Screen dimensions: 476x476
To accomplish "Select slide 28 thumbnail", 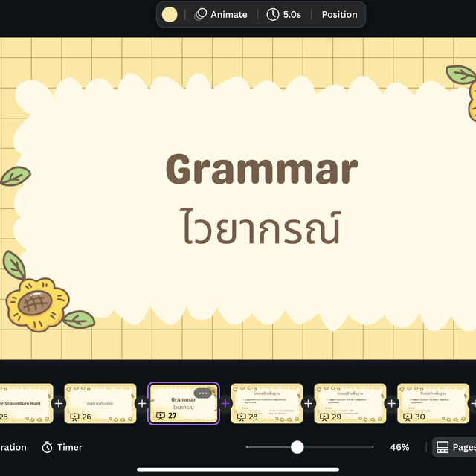I will [x=267, y=403].
